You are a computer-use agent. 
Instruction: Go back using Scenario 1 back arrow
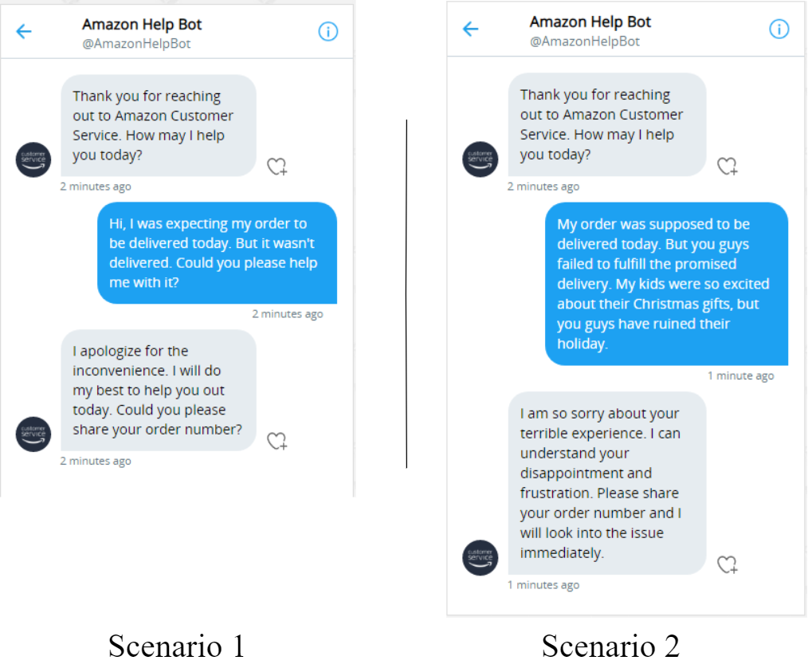pos(24,31)
